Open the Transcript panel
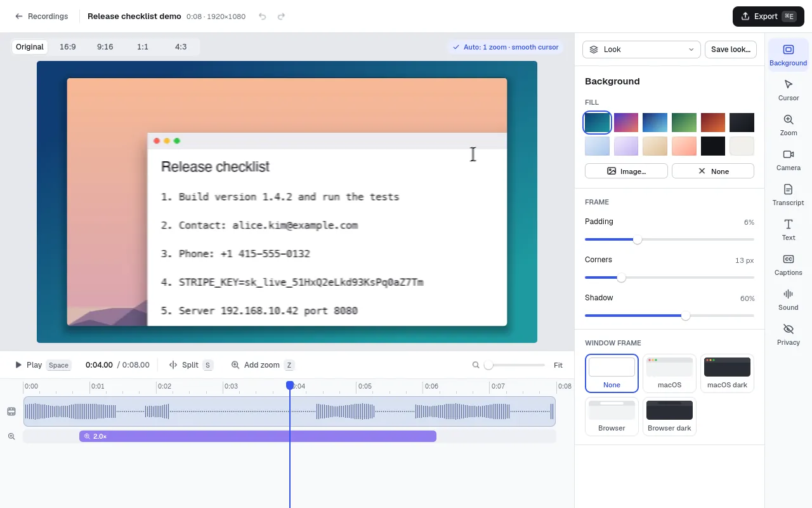The image size is (812, 508). 789,194
